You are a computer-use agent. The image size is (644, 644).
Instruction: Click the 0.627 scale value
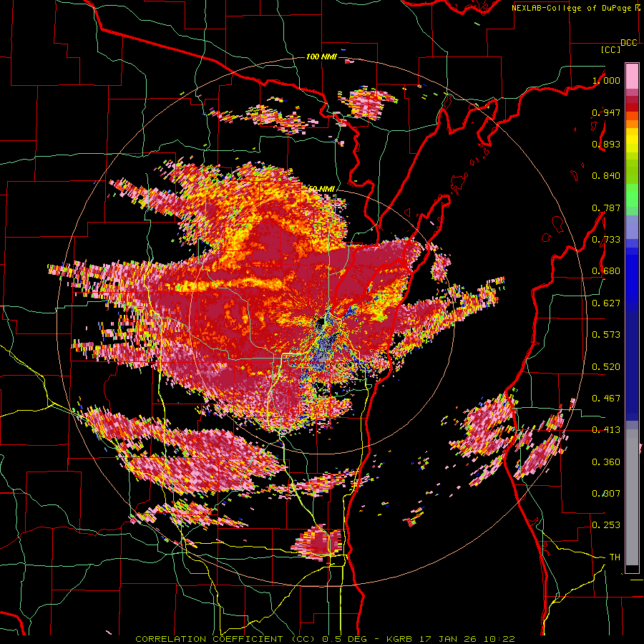tap(606, 303)
